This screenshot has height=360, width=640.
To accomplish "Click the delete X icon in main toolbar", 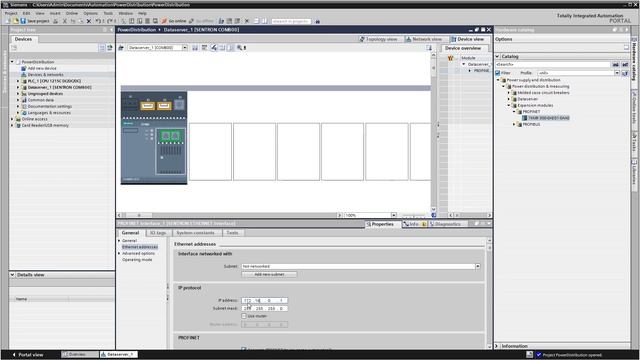I will click(89, 21).
